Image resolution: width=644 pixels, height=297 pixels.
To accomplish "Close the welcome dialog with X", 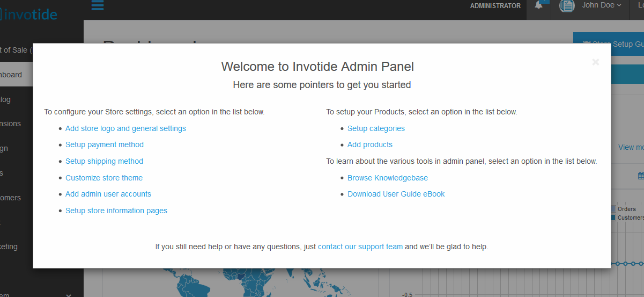I will 595,62.
